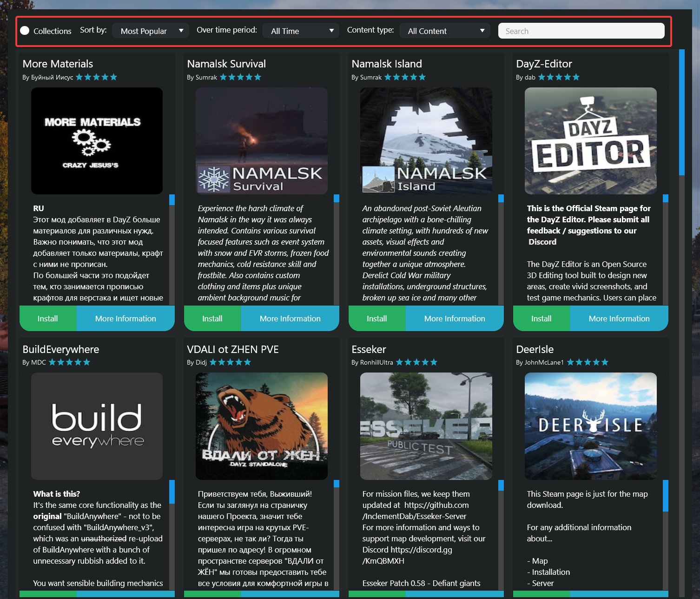Select the Namalsk Island mod image
Viewport: 700px width, 599px height.
tap(426, 141)
